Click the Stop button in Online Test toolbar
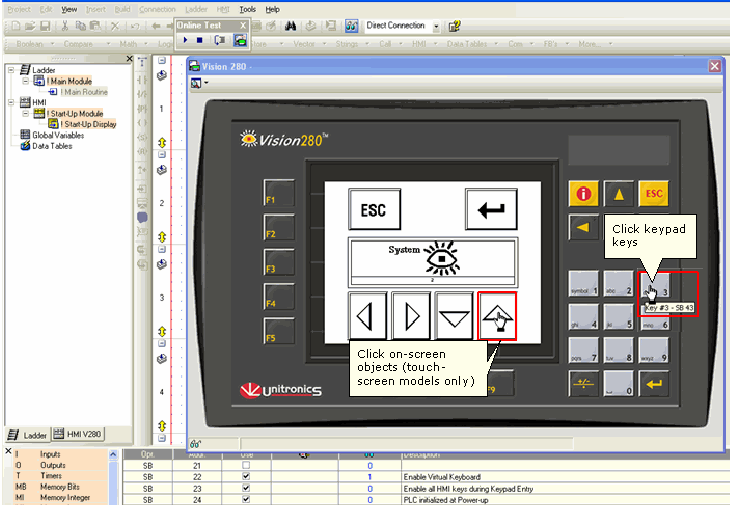The width and height of the screenshot is (730, 505). point(200,40)
